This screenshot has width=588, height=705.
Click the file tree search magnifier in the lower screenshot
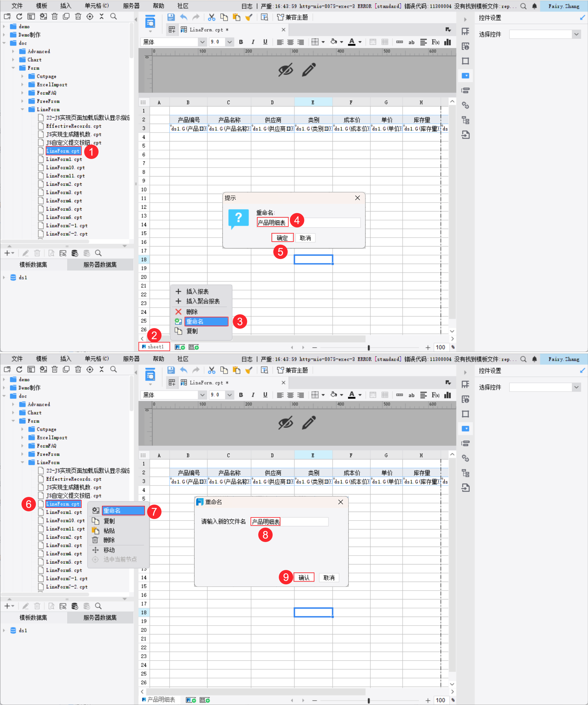pyautogui.click(x=114, y=369)
